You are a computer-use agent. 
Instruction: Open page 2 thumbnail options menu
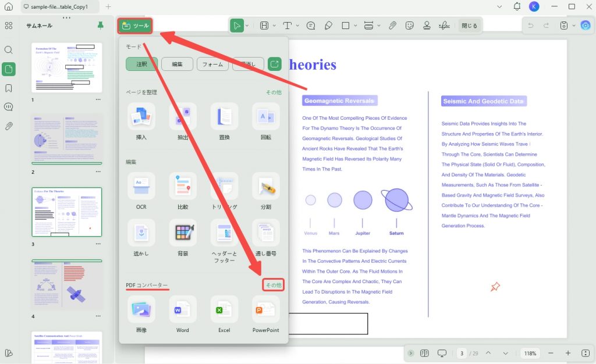[98, 172]
